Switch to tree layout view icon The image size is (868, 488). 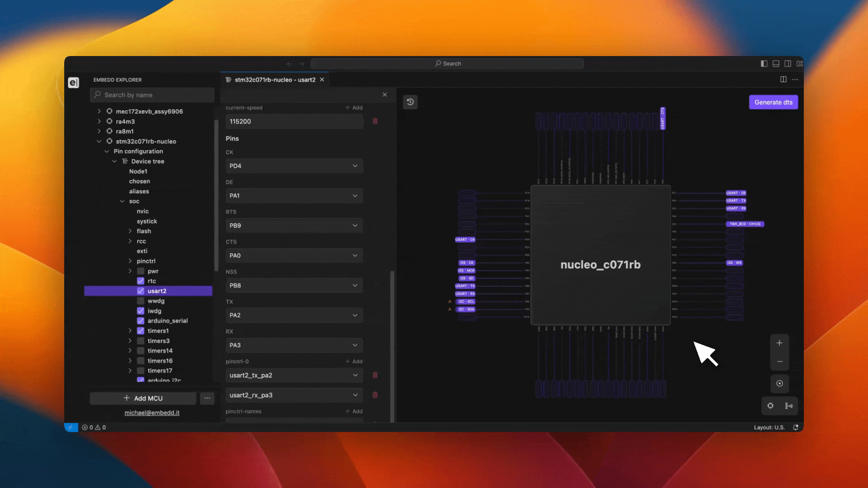tap(789, 406)
